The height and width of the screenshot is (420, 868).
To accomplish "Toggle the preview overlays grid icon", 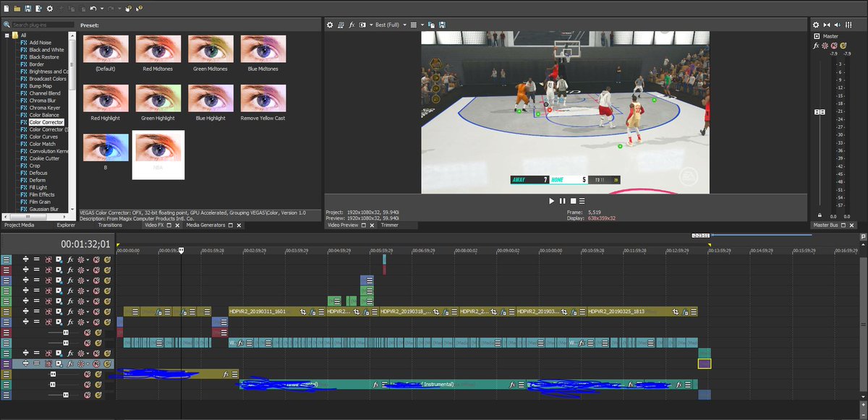I will (x=414, y=25).
